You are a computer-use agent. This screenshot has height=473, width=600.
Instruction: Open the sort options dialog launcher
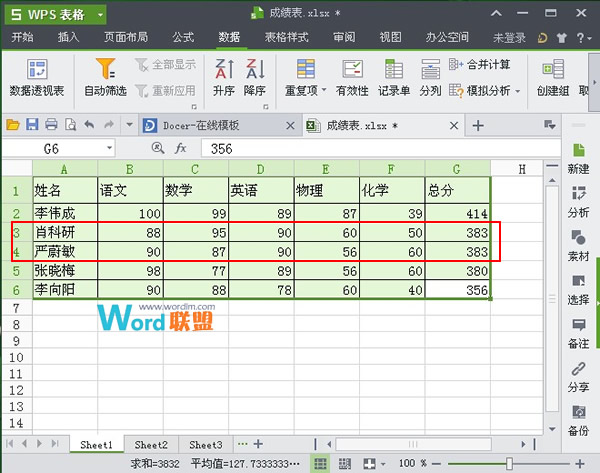click(266, 107)
